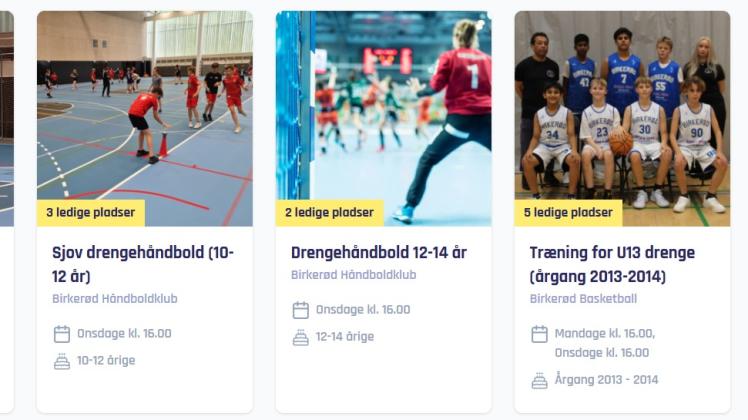Click the 2 ledige pladser badge
Image resolution: width=748 pixels, height=420 pixels.
[330, 212]
